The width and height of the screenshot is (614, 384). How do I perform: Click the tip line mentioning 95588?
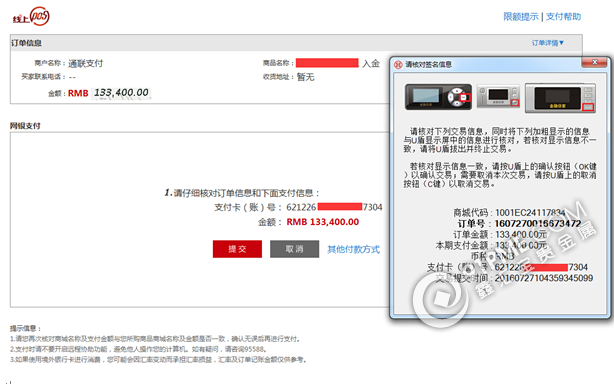tap(139, 349)
